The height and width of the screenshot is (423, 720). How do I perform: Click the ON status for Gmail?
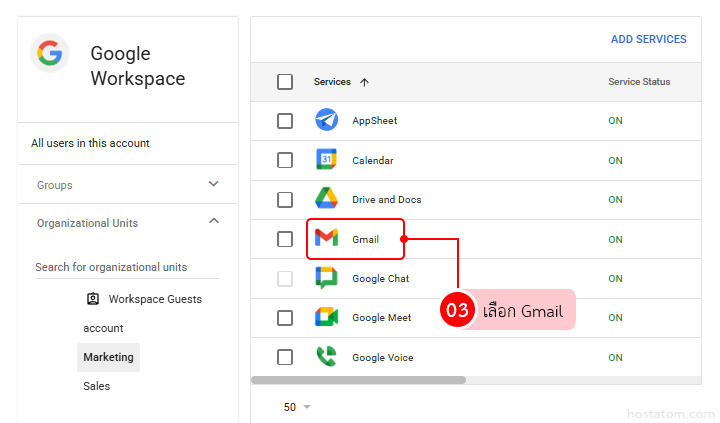coord(615,239)
